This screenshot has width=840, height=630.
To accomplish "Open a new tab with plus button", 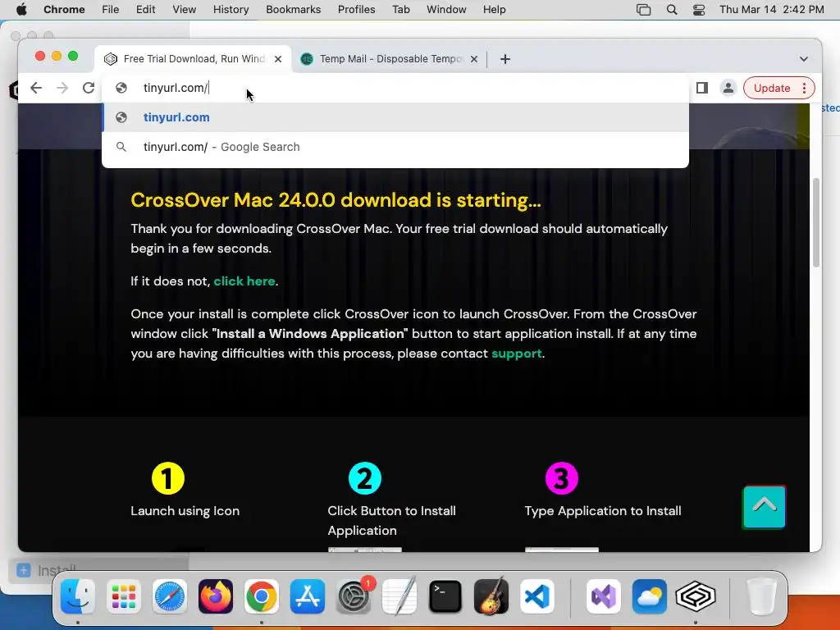I will point(505,59).
